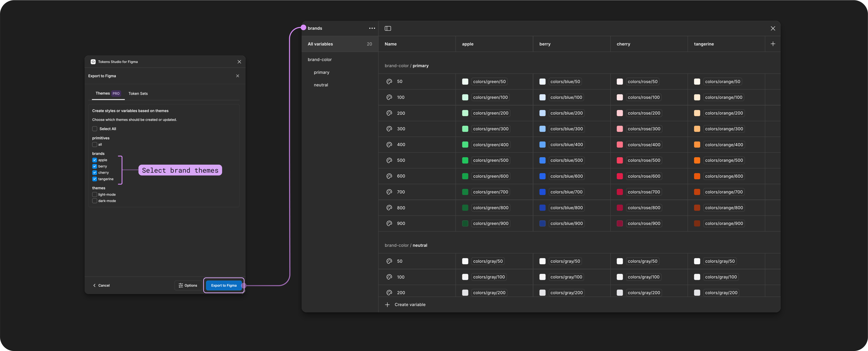868x351 pixels.
Task: Click the color icon of primary 500 row
Action: [389, 160]
